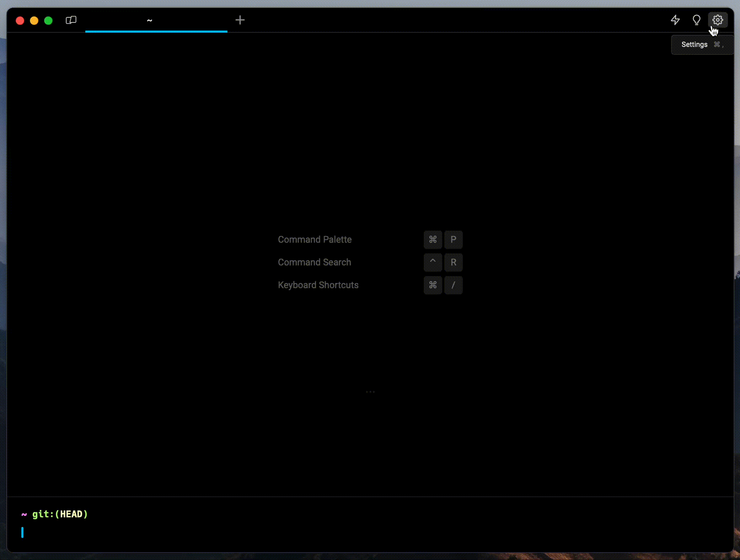Minimize the window with the yellow button
740x560 pixels.
tap(34, 21)
